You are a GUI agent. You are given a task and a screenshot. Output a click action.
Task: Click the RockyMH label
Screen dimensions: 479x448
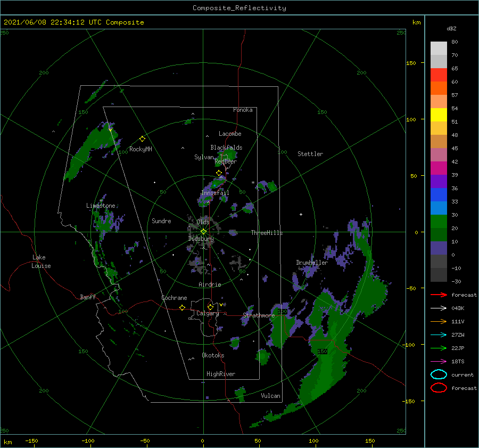[x=141, y=149]
